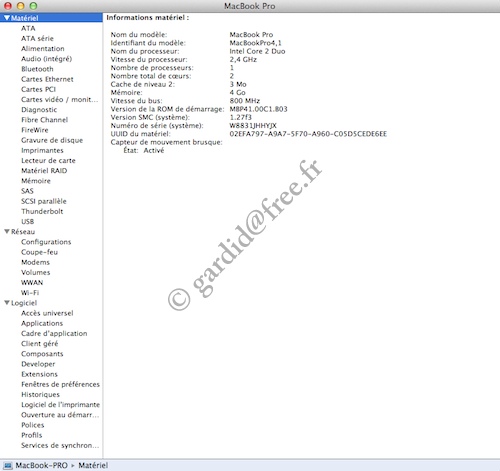Select ATA in the sidebar

coord(28,28)
